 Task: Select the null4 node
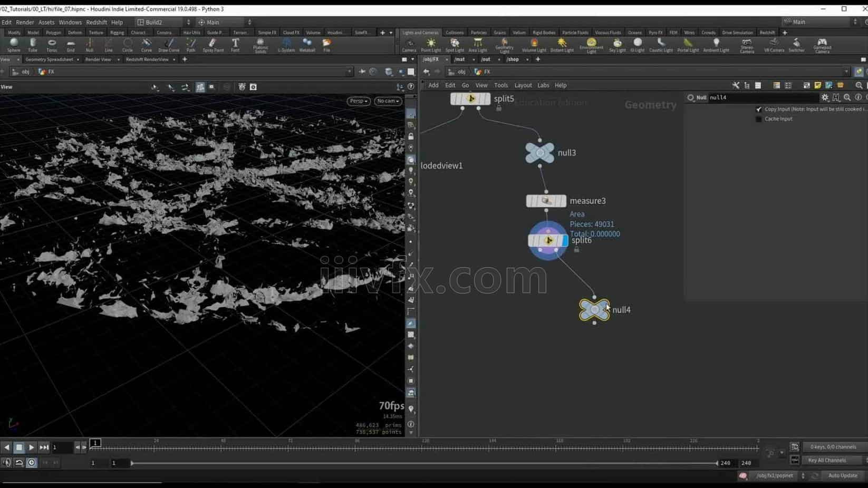594,310
